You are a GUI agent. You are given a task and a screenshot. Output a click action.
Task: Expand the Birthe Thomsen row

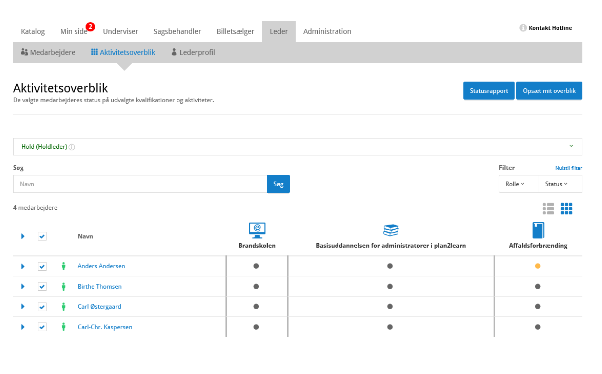[22, 286]
